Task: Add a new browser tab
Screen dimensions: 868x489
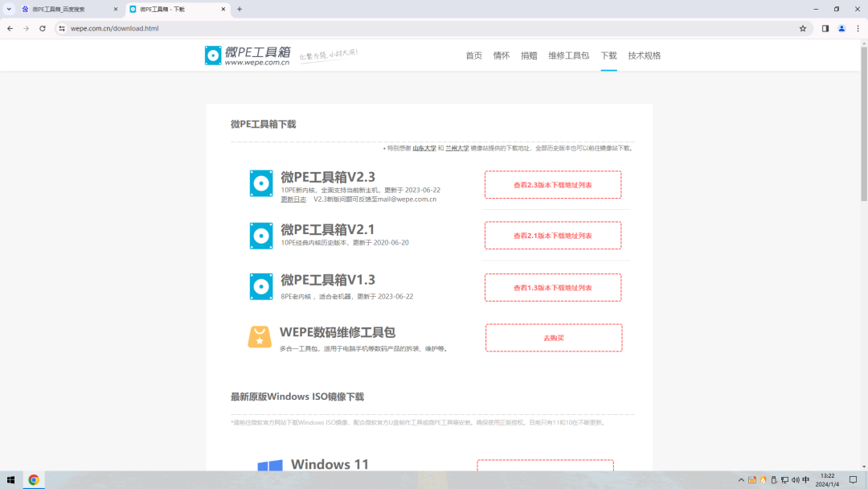Action: (240, 9)
